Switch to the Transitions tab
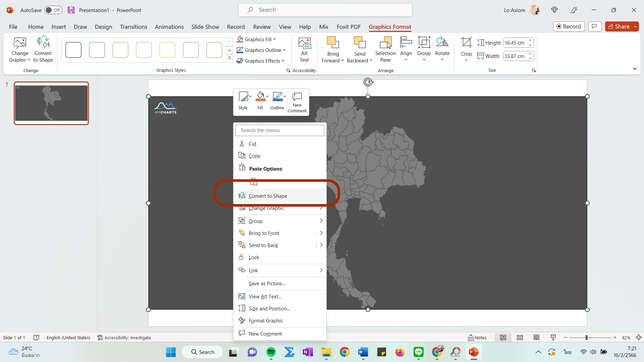The width and height of the screenshot is (644, 362). [133, 27]
